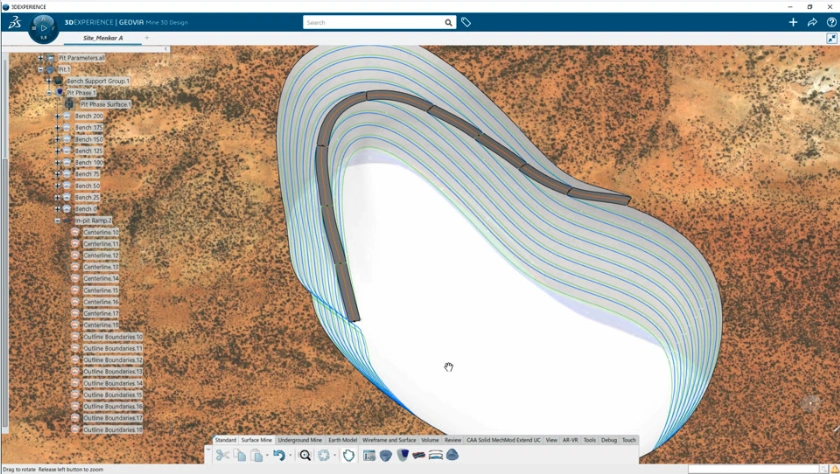The image size is (840, 474).
Task: Open the Wireframe and Surface tab
Action: 389,440
